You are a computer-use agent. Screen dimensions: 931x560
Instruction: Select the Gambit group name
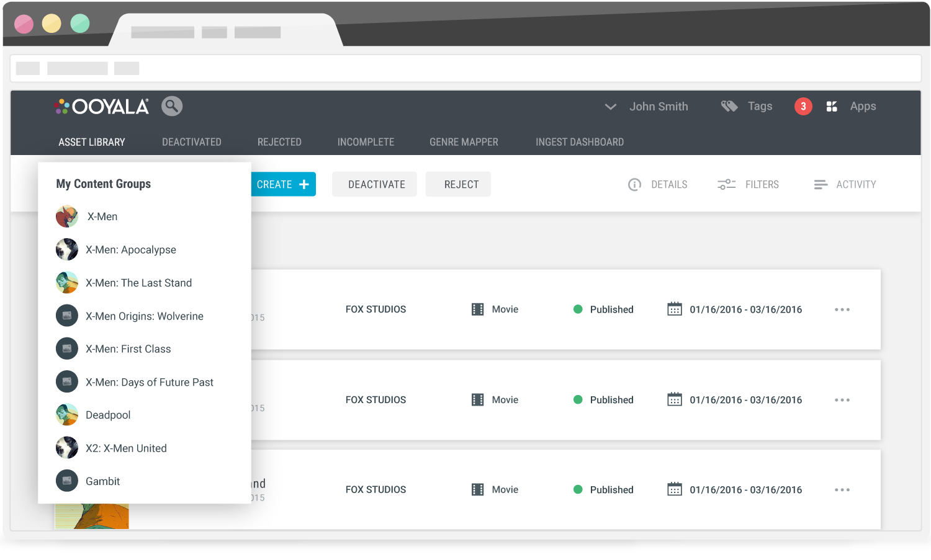[x=102, y=481]
